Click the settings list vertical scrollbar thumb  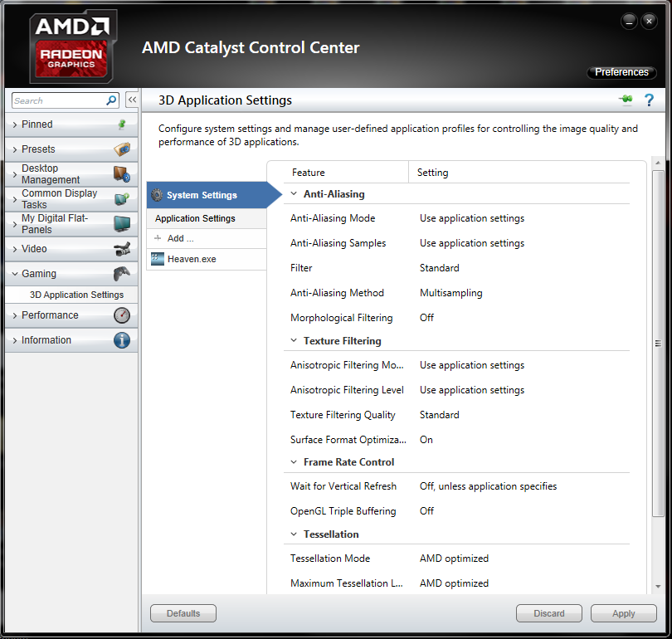pos(658,344)
